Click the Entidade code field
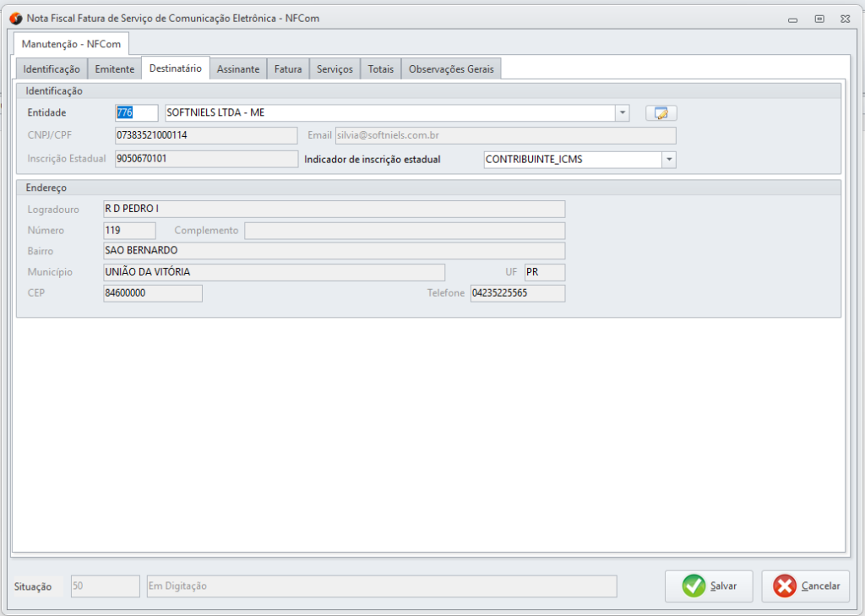865x616 pixels. pyautogui.click(x=136, y=113)
